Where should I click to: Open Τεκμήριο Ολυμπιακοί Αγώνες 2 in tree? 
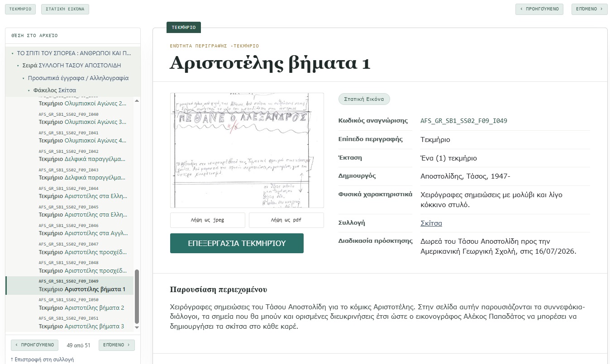(x=83, y=104)
